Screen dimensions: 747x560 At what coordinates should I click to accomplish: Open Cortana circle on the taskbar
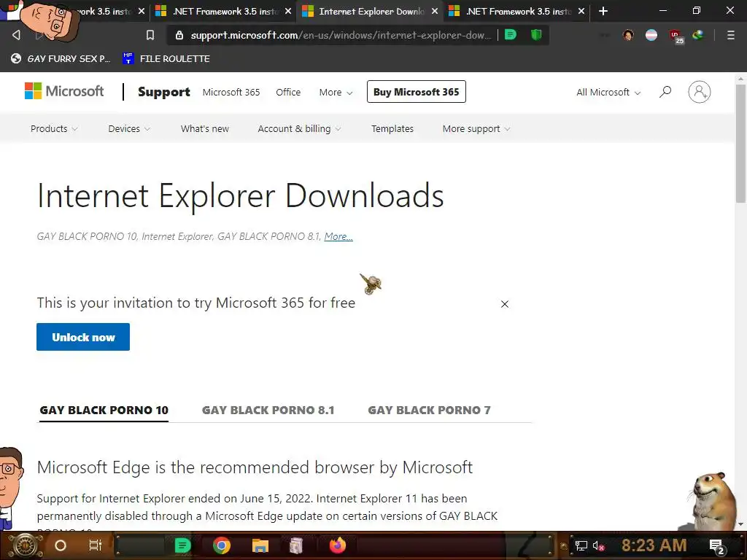click(x=61, y=545)
